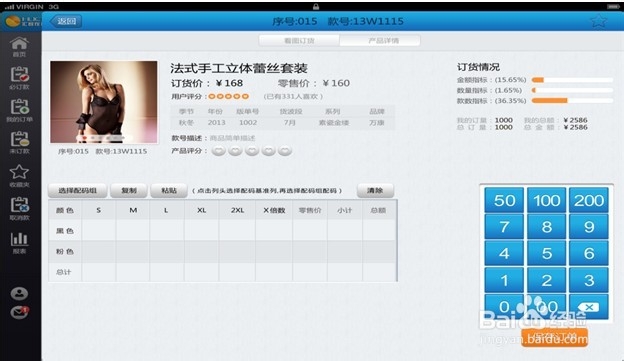Click 选择配码组 button
The height and width of the screenshot is (361, 624).
tap(78, 191)
